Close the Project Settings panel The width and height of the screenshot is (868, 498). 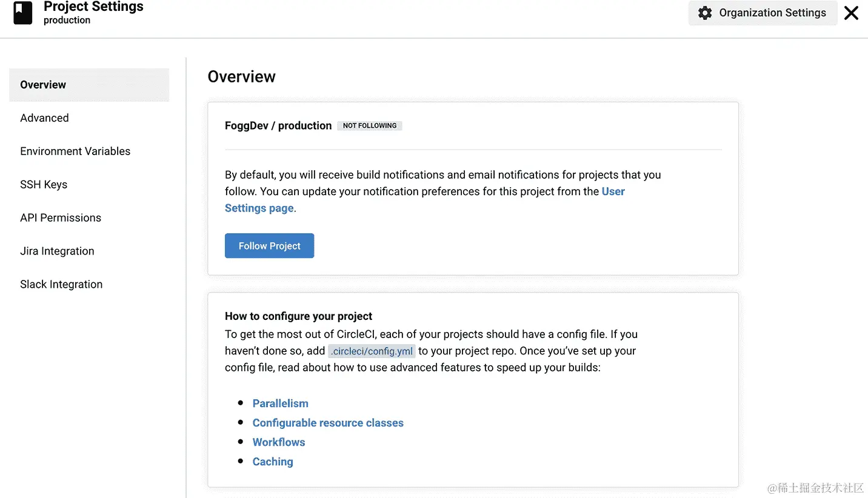tap(851, 13)
